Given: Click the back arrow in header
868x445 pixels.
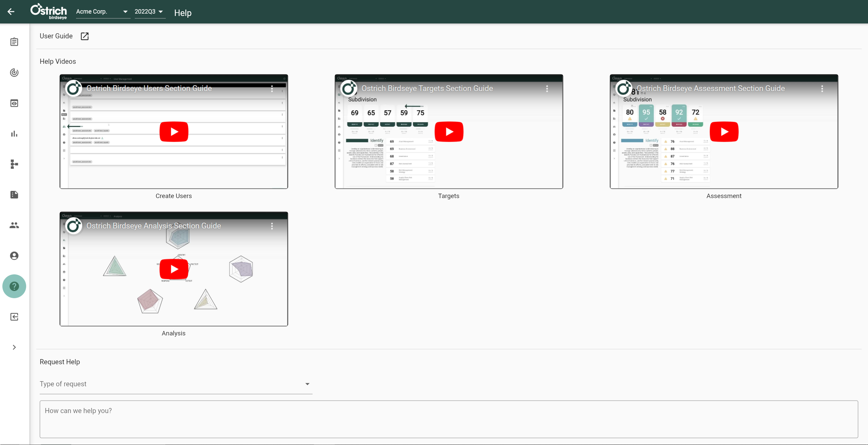Looking at the screenshot, I should [x=11, y=12].
